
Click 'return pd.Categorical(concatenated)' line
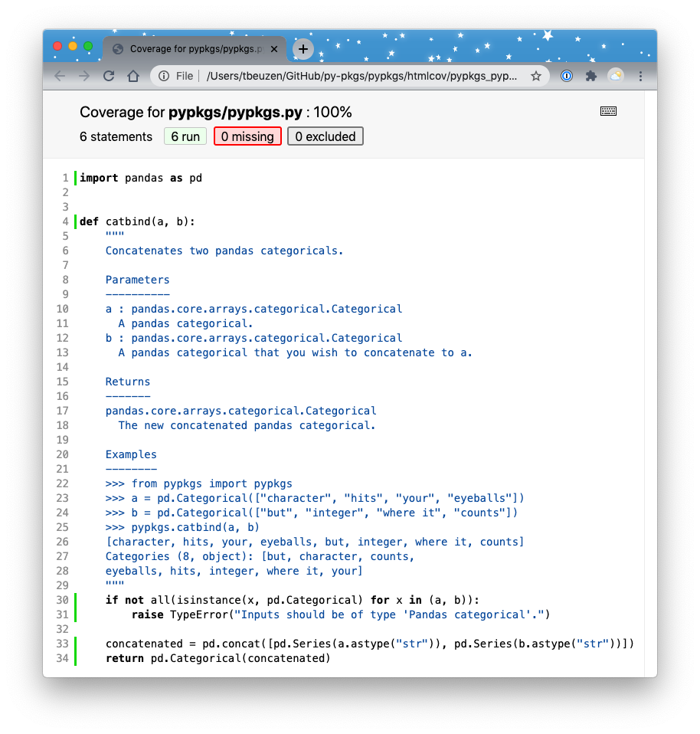pos(218,658)
